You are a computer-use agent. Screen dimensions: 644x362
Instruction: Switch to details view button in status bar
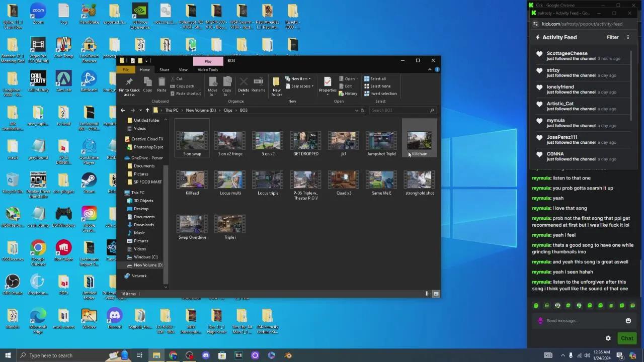[427, 294]
